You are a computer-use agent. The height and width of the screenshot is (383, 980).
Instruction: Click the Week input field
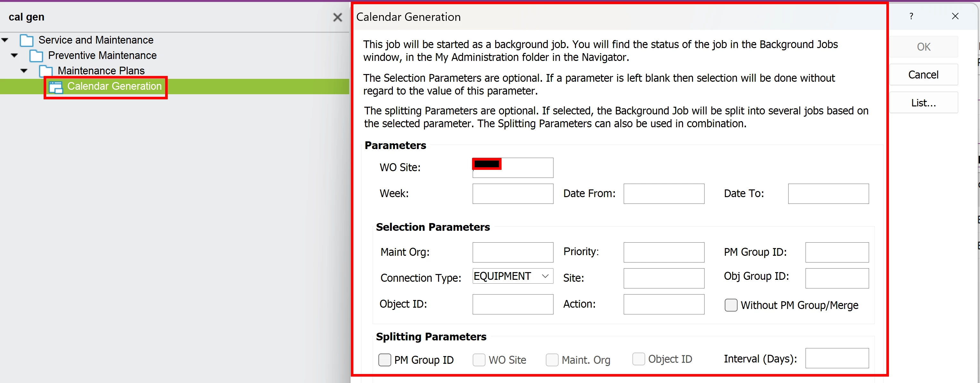[513, 194]
